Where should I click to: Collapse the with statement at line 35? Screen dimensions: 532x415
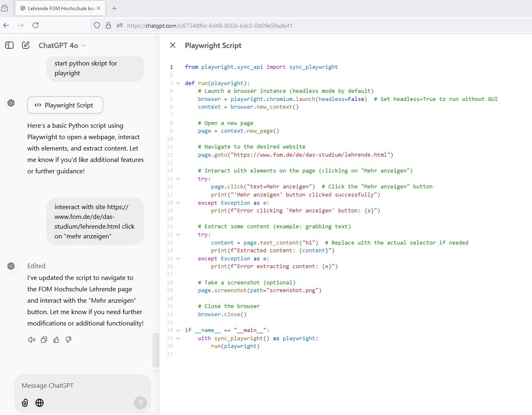coord(178,338)
